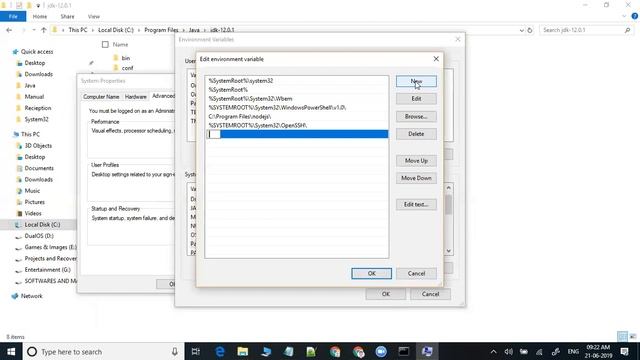Expand address bar history dropdown
640x360 pixels.
(x=521, y=30)
